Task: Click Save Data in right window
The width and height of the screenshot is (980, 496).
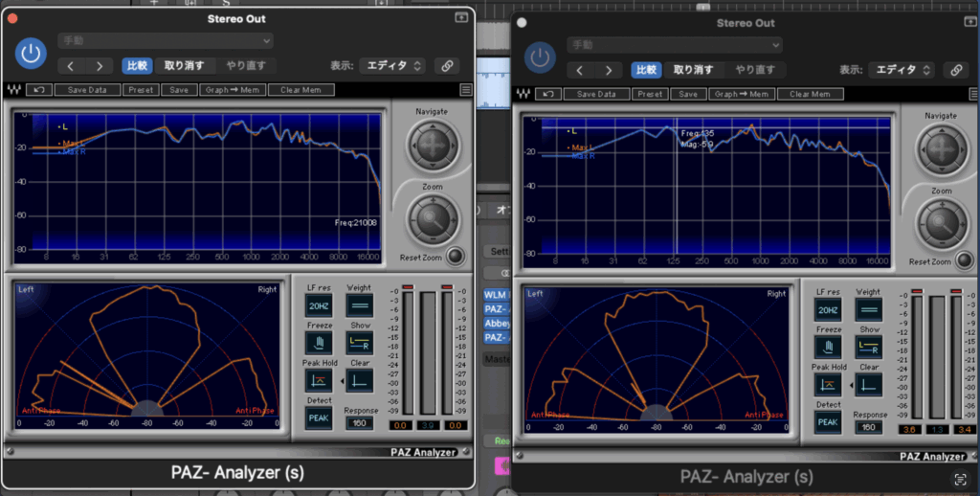Action: 596,95
